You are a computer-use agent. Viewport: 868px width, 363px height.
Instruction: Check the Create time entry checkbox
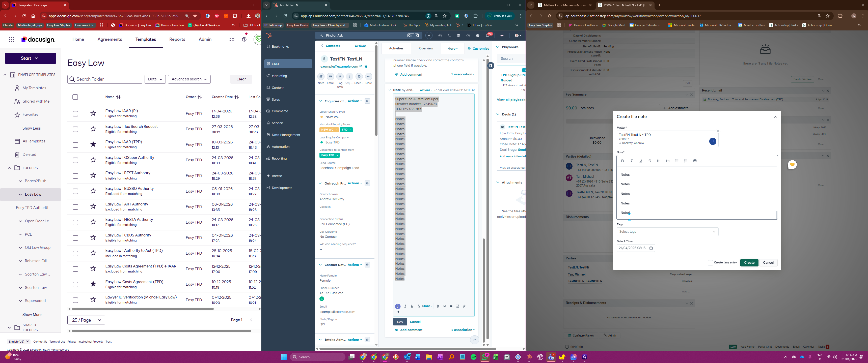pyautogui.click(x=710, y=263)
